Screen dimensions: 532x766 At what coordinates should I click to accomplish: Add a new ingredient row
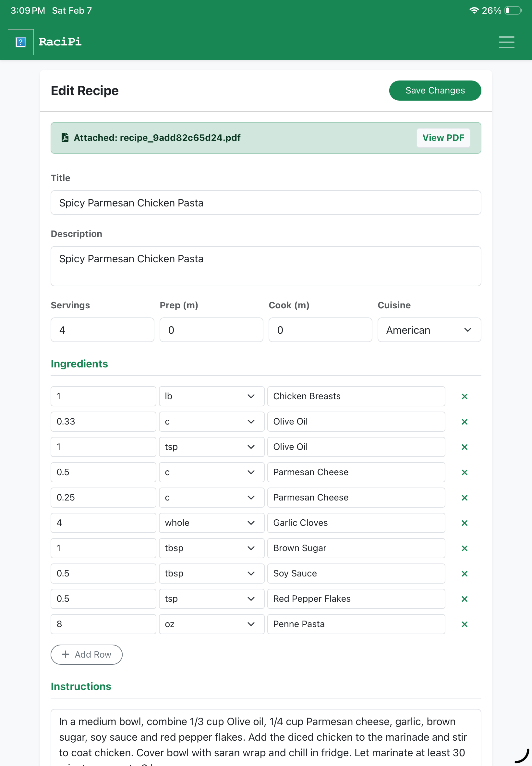point(86,654)
